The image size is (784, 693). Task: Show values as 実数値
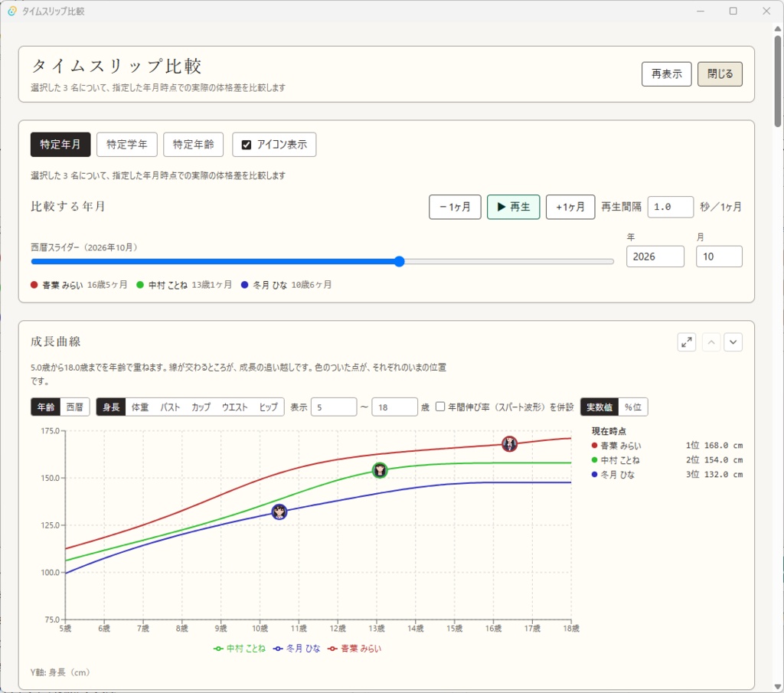coord(599,407)
